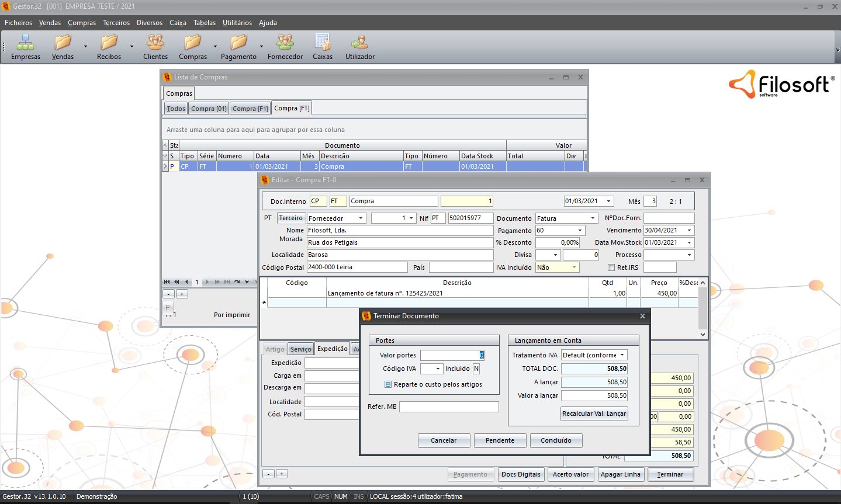The height and width of the screenshot is (504, 841).
Task: Open the Empresas toolbar icon
Action: point(25,47)
